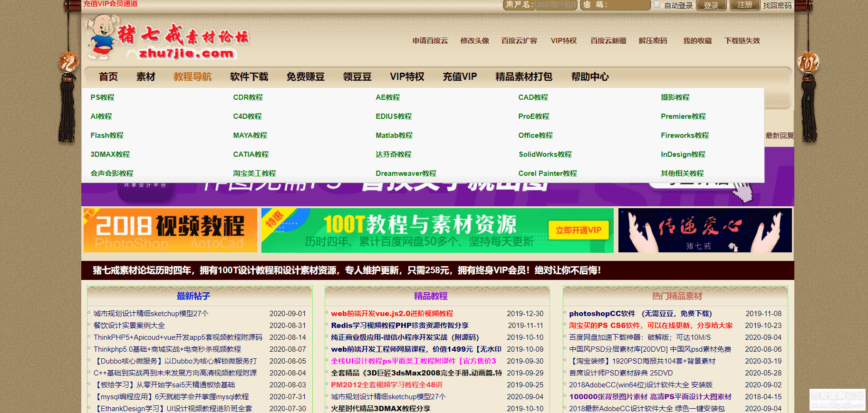The height and width of the screenshot is (413, 868).
Task: Open the 充值VIP navigation item
Action: [460, 77]
